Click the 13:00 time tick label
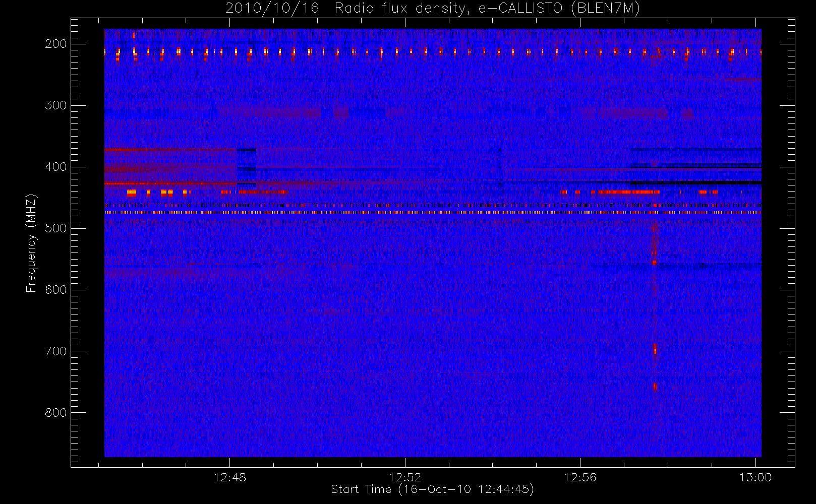The image size is (816, 504). [755, 477]
